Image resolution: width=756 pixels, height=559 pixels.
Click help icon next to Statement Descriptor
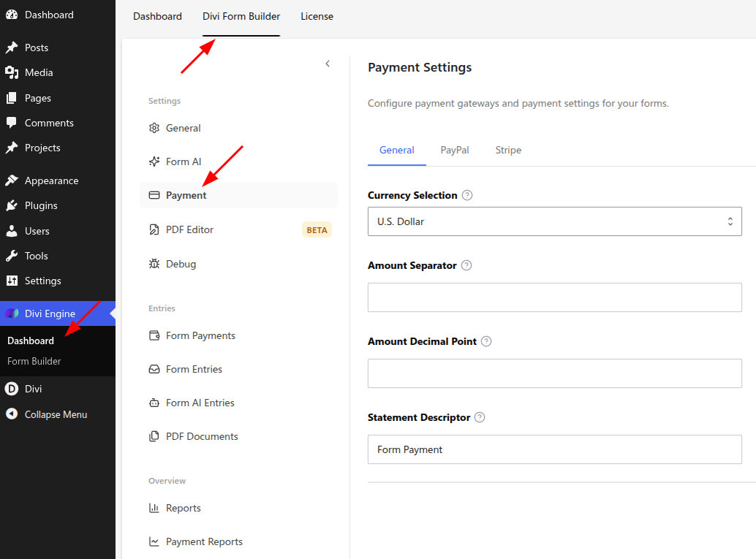480,417
